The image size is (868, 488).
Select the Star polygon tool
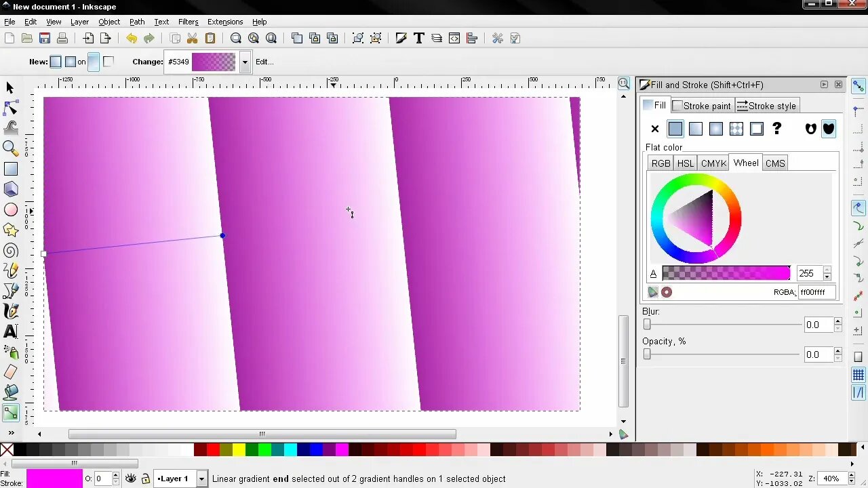(10, 230)
